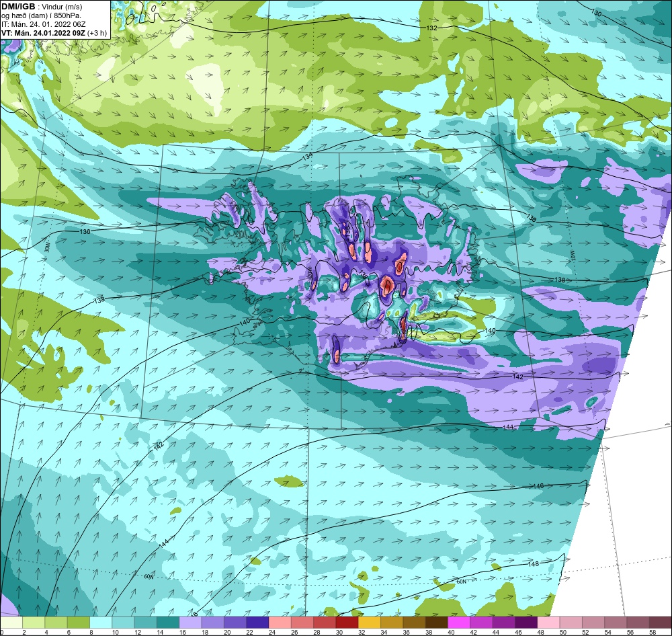
Task: Select the salmon pink 24–26 m/s legend swatch
Action: 280,622
